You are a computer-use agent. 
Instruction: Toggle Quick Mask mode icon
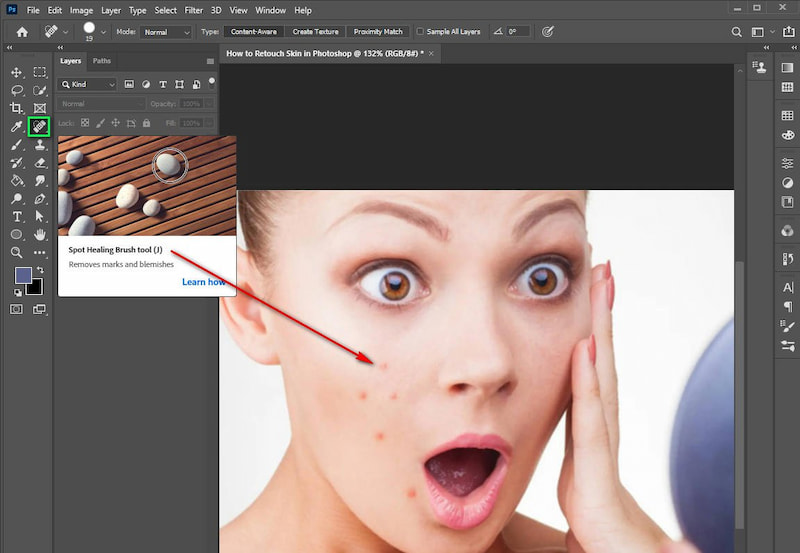(x=16, y=309)
